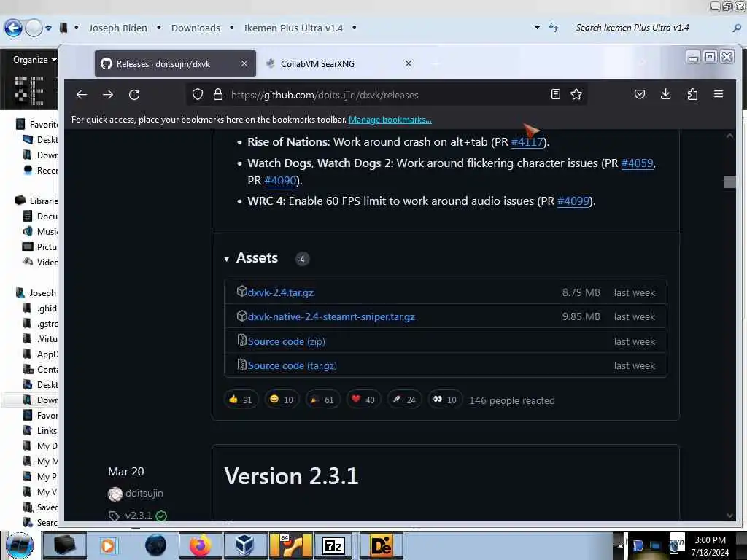The height and width of the screenshot is (560, 747).
Task: Download Source code (zip)
Action: 286,341
